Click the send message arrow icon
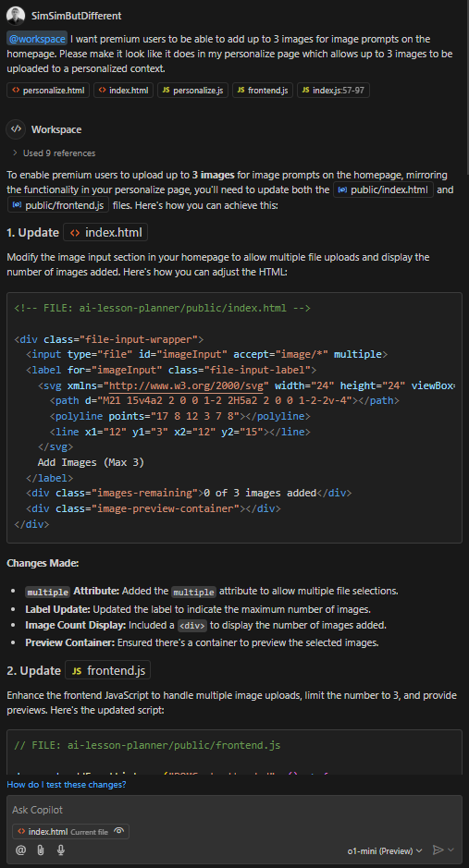469x868 pixels. [x=438, y=850]
